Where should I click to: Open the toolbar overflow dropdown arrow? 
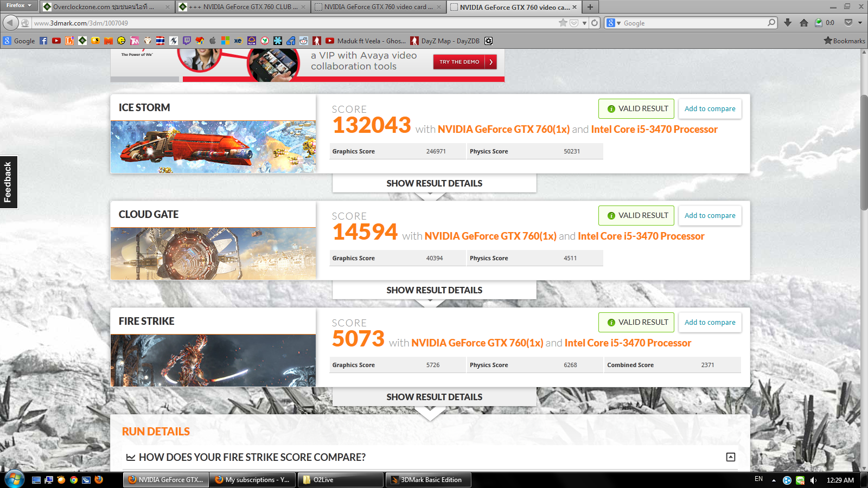pos(860,23)
